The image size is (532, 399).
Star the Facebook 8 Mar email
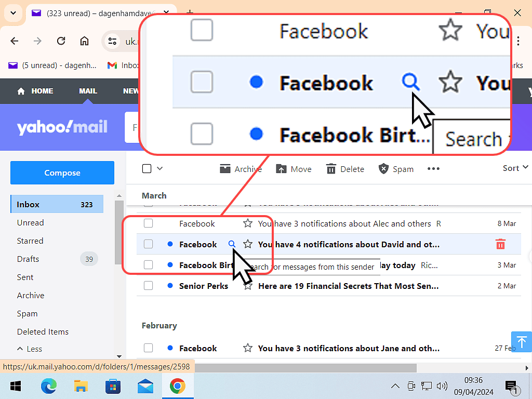pos(248,223)
